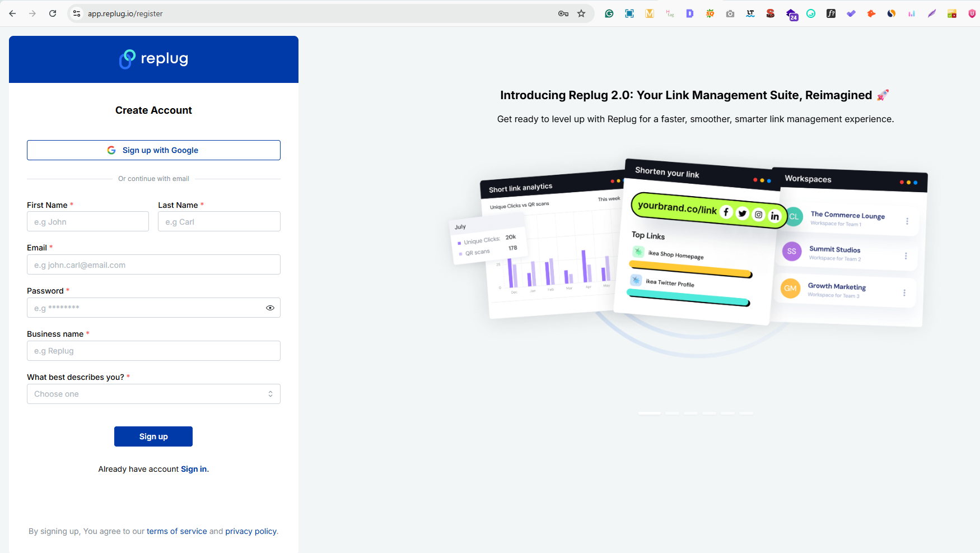The width and height of the screenshot is (980, 553).
Task: Click the LanguageTool LT extension icon
Action: [750, 13]
